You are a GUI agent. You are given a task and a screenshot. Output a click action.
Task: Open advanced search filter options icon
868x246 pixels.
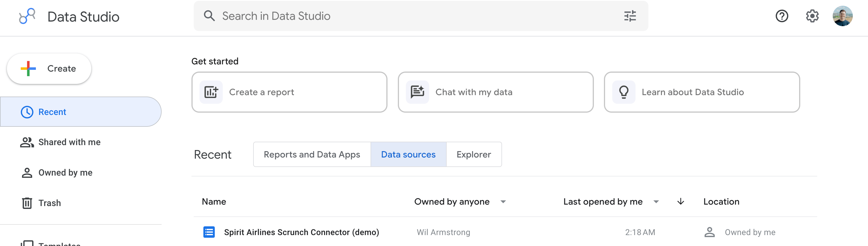click(x=630, y=16)
